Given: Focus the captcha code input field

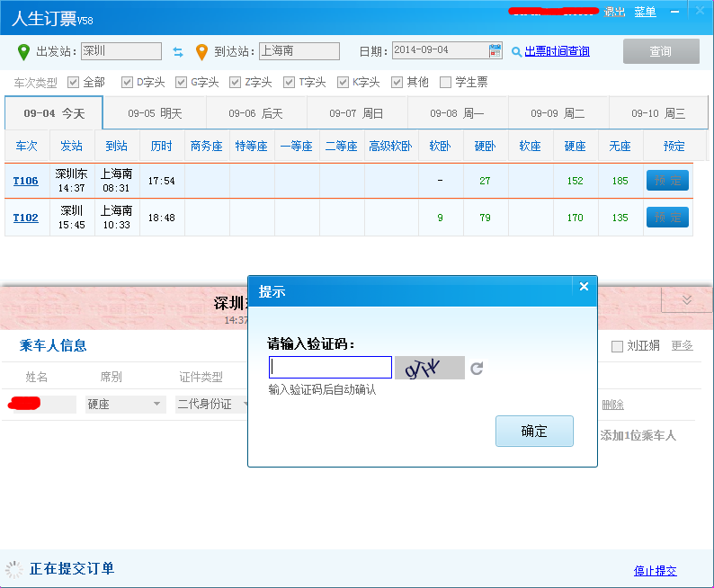Looking at the screenshot, I should click(330, 368).
